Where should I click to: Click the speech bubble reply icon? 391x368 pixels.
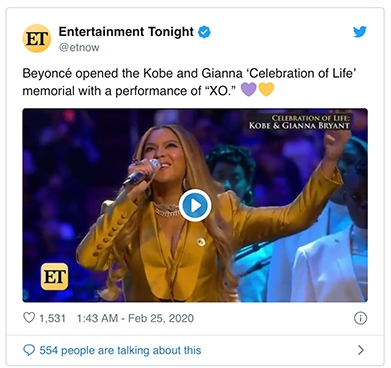point(29,350)
